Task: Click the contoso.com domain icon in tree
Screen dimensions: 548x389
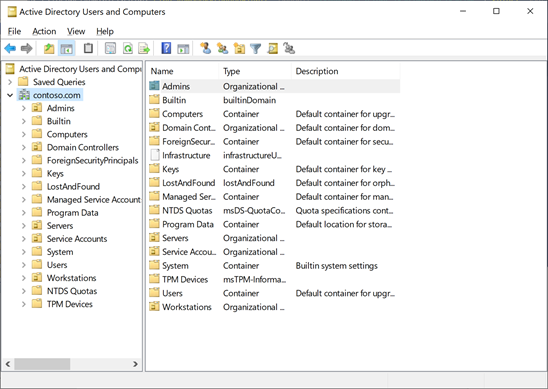Action: tap(24, 95)
